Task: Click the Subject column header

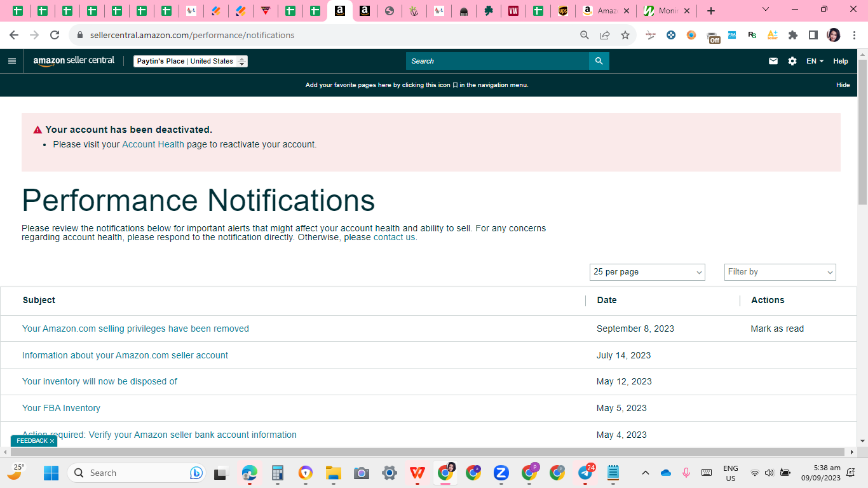Action: (x=39, y=300)
